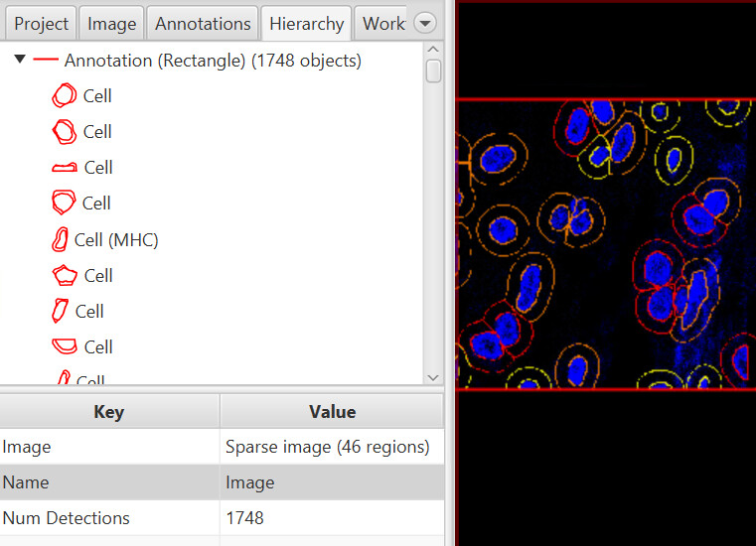Click the hierarchy scrollbar up arrow
This screenshot has width=756, height=546.
pos(433,50)
